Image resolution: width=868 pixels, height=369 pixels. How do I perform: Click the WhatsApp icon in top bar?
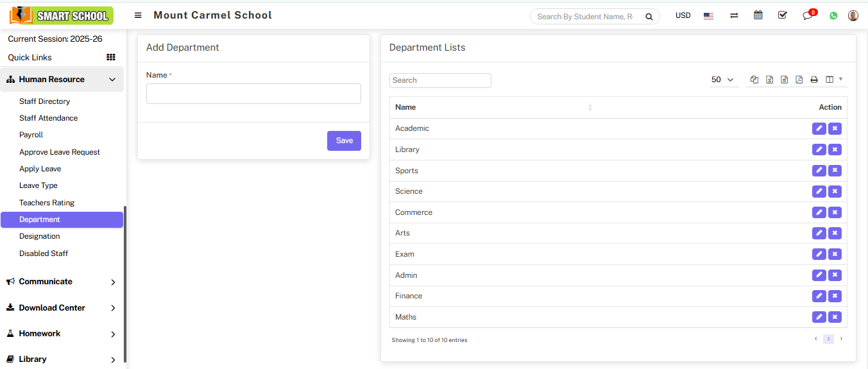pos(833,15)
